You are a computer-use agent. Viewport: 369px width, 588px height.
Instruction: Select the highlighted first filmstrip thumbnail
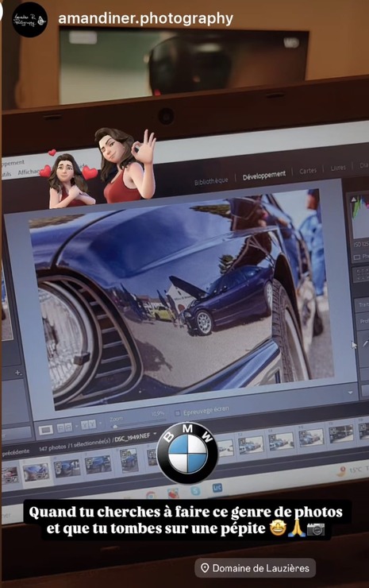tap(36, 472)
